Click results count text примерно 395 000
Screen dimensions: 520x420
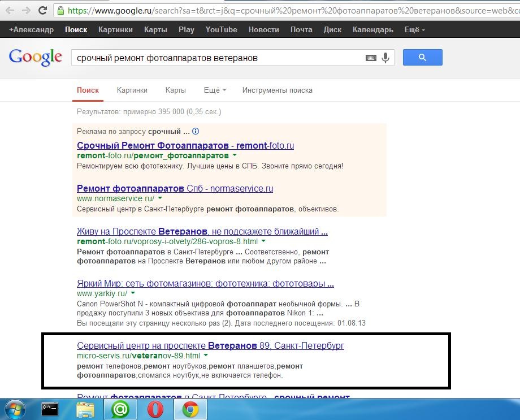tap(149, 112)
